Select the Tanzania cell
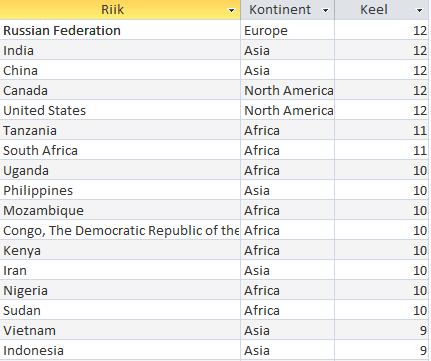Image resolution: width=431 pixels, height=361 pixels. point(120,130)
